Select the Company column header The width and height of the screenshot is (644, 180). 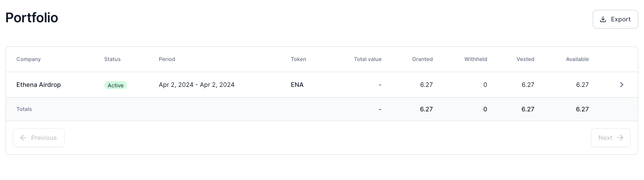tap(29, 59)
